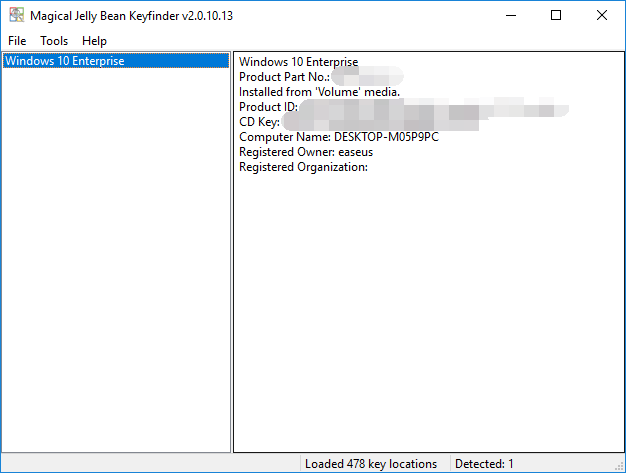Screen dimensions: 626x473
Task: Open the Tools menu
Action: [54, 41]
